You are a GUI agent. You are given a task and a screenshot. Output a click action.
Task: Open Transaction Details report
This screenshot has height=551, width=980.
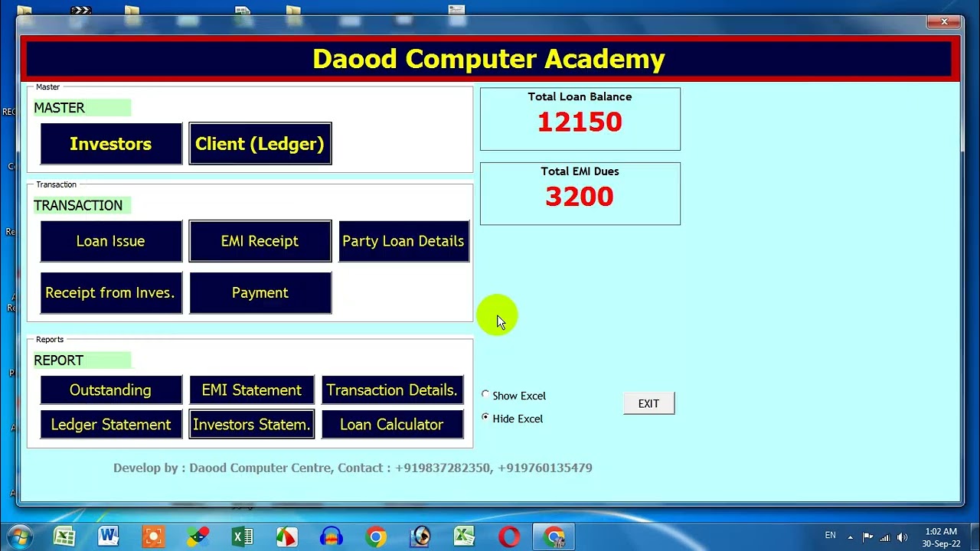tap(392, 390)
